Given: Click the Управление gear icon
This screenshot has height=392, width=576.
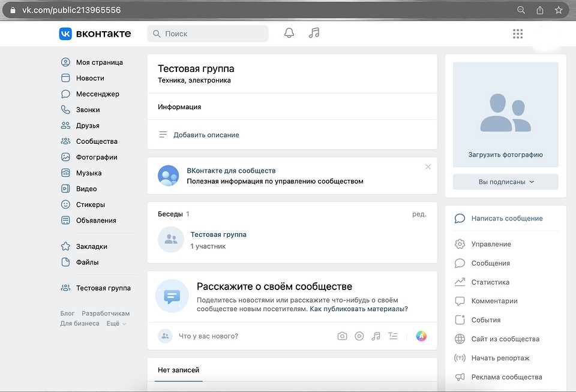Looking at the screenshot, I should point(460,244).
